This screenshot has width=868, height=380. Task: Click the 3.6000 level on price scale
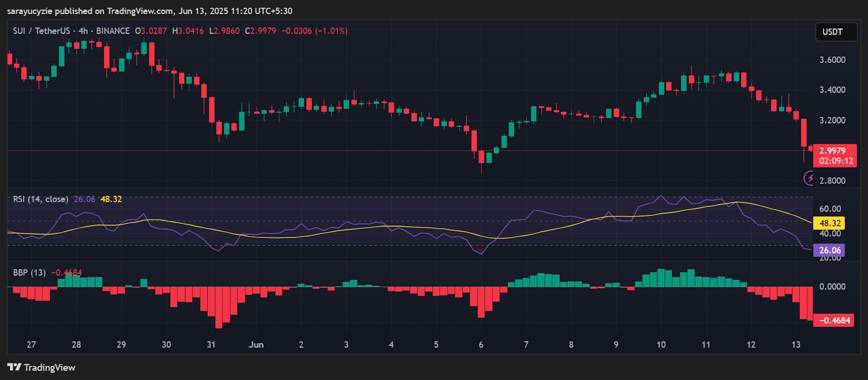(832, 60)
